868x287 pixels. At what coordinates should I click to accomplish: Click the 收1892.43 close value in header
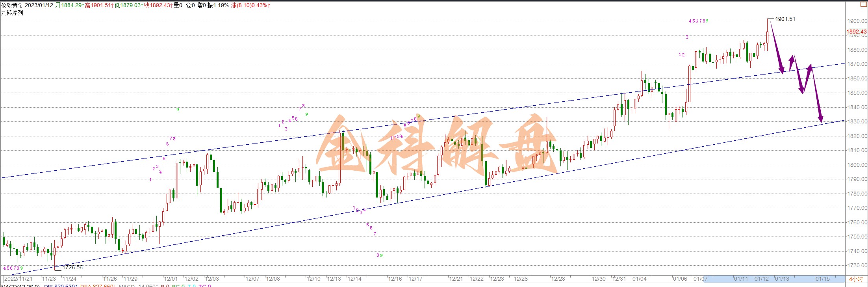click(x=159, y=6)
